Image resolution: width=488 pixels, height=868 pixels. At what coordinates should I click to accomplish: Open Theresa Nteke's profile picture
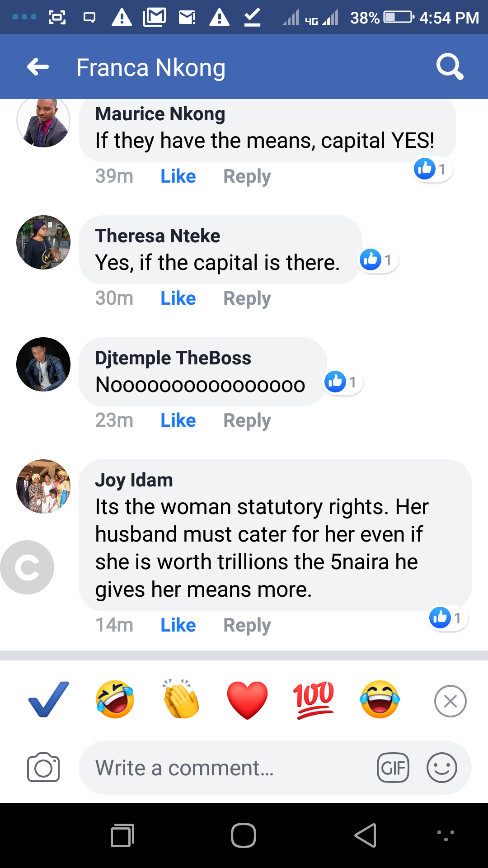click(x=43, y=242)
